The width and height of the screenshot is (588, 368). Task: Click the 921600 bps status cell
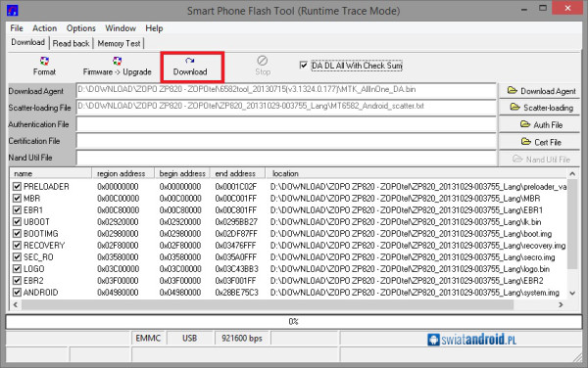tap(242, 338)
